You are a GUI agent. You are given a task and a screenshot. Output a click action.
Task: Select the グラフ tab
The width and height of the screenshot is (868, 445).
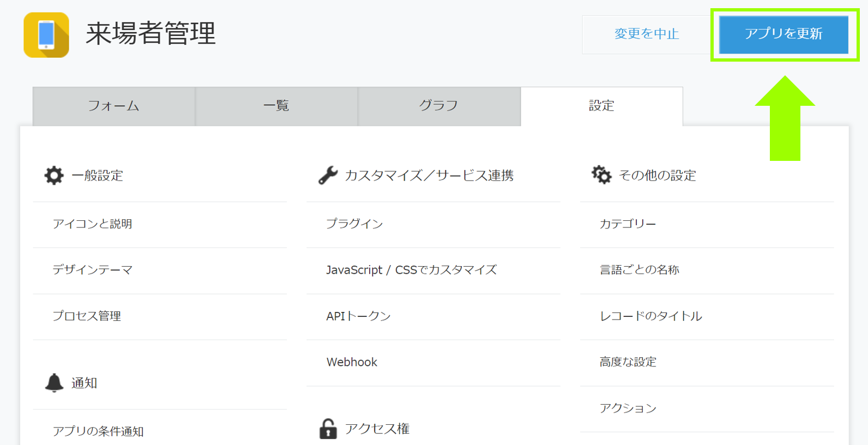(439, 106)
